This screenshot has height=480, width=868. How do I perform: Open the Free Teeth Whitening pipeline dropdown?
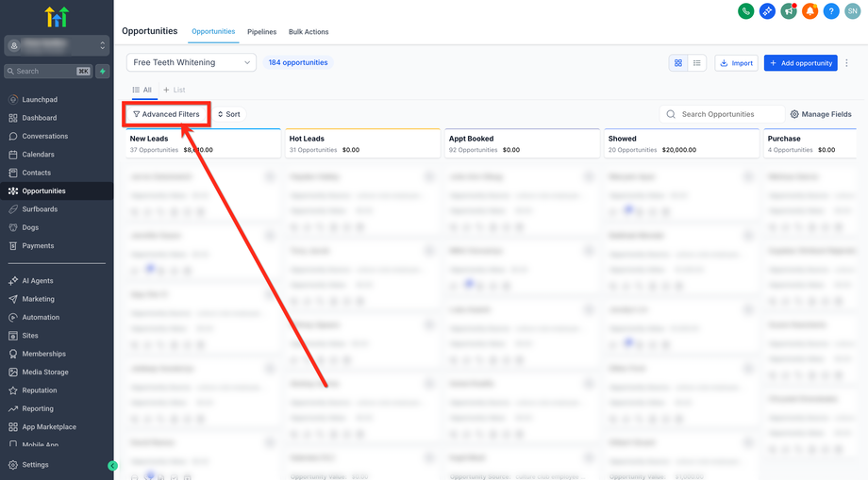tap(192, 62)
